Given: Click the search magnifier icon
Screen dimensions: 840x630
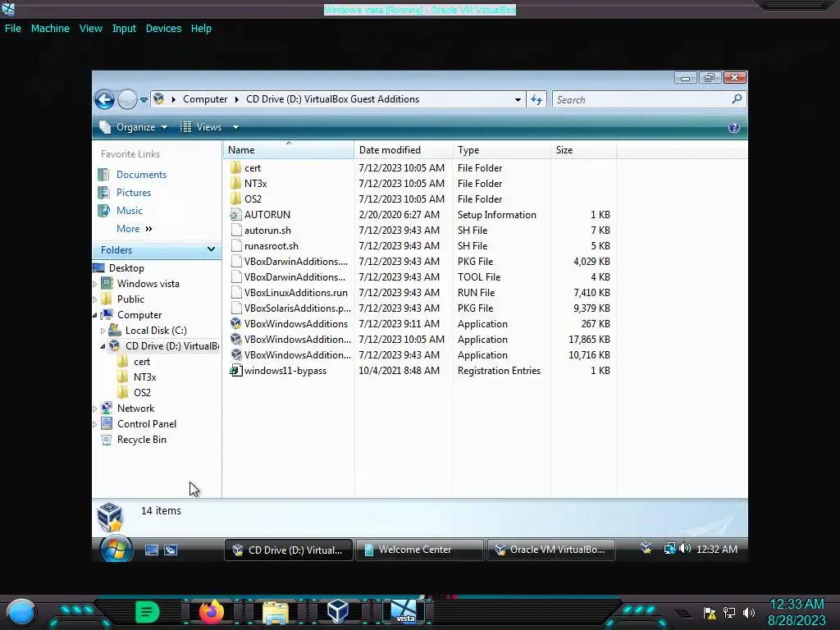Looking at the screenshot, I should [737, 99].
